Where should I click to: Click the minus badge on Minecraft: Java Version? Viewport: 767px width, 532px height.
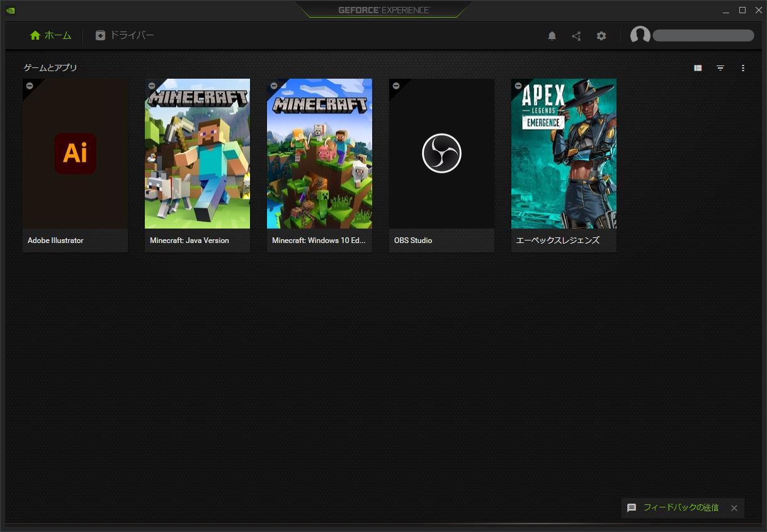coord(151,86)
